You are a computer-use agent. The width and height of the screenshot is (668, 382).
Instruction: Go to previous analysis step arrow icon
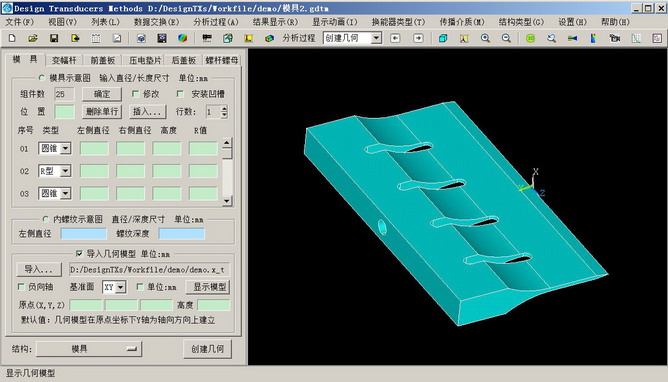[x=395, y=38]
